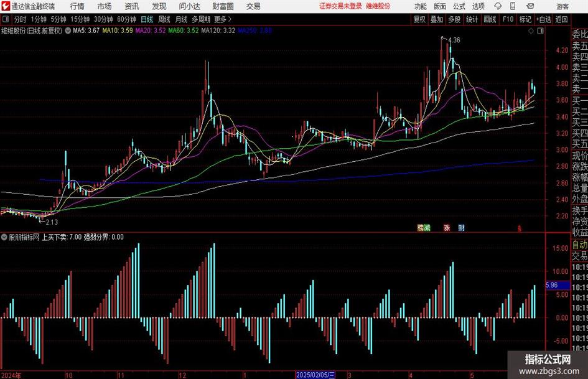This screenshot has height=379, width=588.
Task: Click the 维维股份 stock name link
Action: tap(378, 6)
